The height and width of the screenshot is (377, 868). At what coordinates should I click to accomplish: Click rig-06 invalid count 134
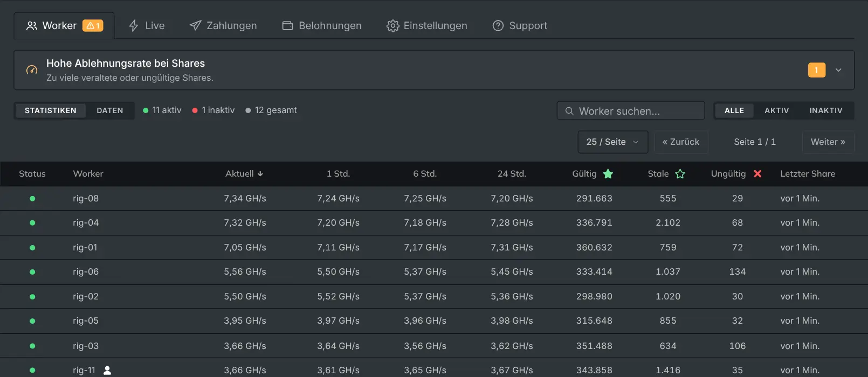click(x=738, y=272)
